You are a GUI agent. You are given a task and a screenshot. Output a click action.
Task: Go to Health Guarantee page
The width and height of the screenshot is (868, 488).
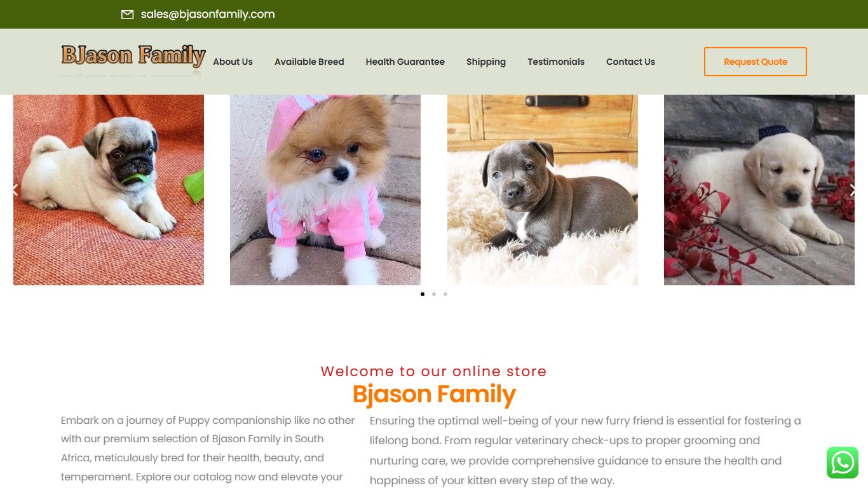pos(405,62)
